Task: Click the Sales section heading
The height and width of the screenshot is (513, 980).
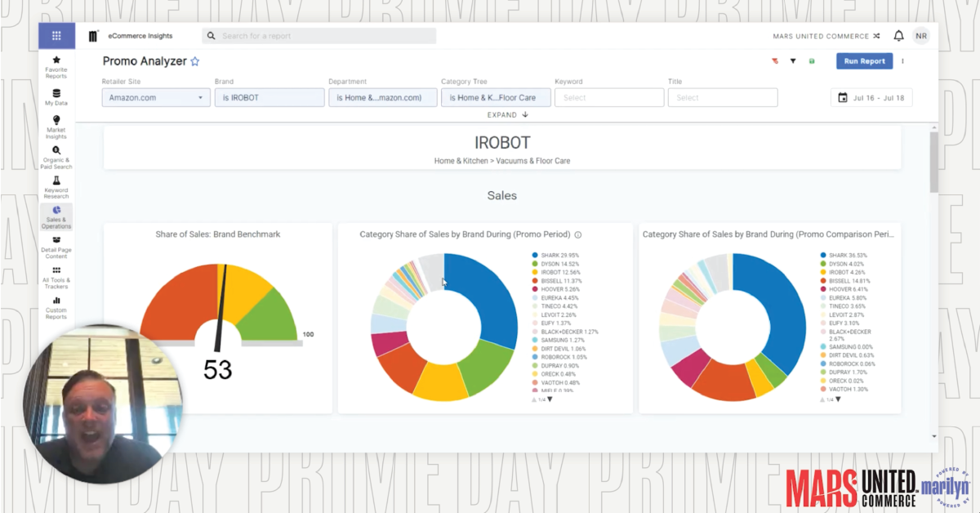Action: 502,196
